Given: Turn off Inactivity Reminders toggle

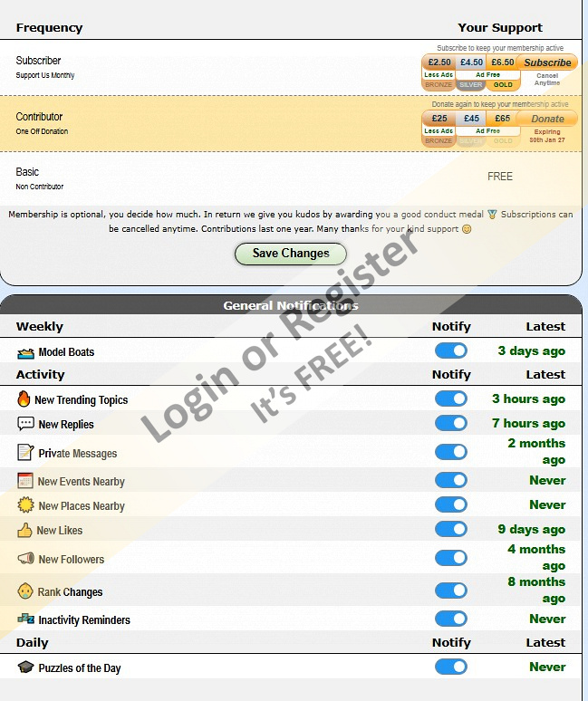Looking at the screenshot, I should coord(450,619).
